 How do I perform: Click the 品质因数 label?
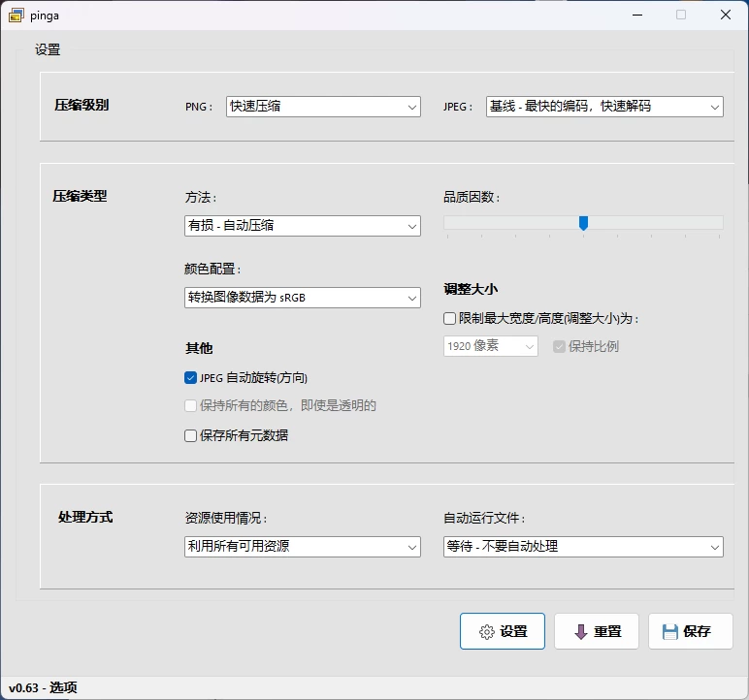(x=472, y=197)
